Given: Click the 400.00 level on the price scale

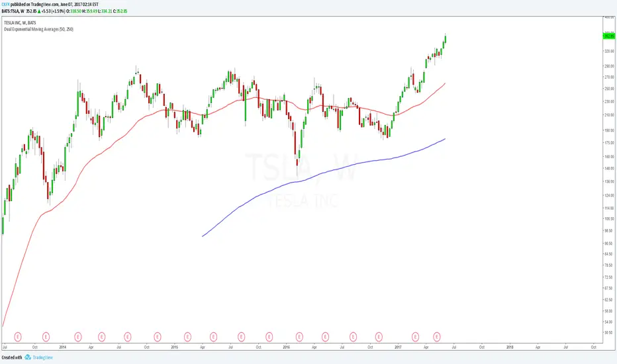Looking at the screenshot, I should pyautogui.click(x=608, y=17).
